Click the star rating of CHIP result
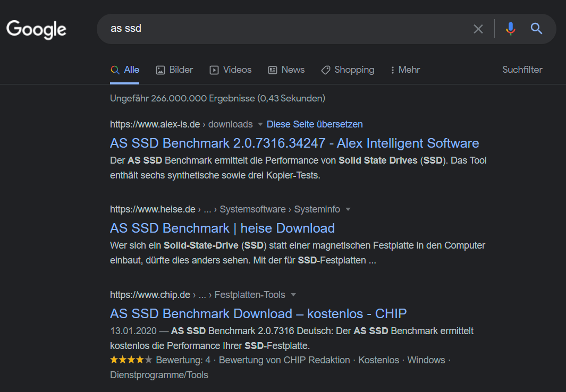The image size is (566, 392). 131,360
